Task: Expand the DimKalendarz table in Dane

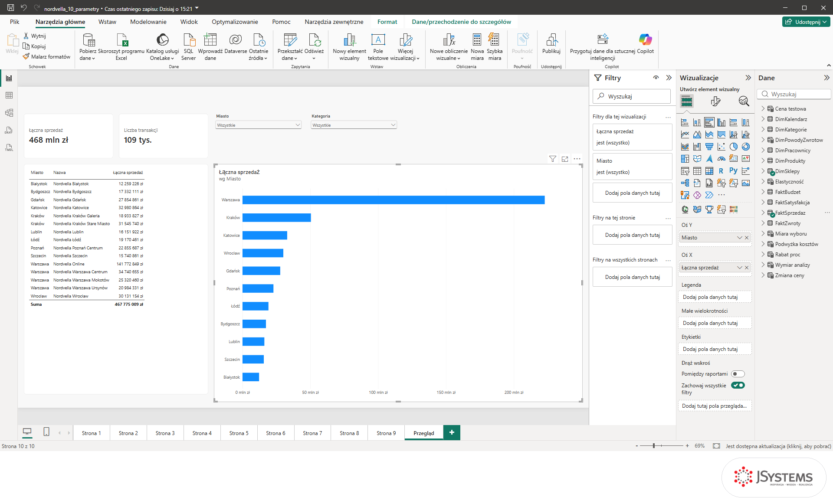Action: click(x=763, y=119)
